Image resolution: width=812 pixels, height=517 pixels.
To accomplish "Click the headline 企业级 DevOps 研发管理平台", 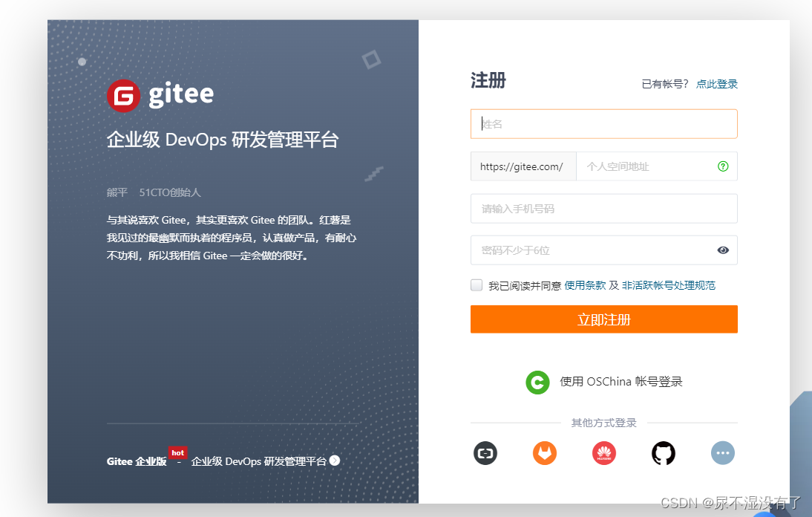I will point(223,140).
